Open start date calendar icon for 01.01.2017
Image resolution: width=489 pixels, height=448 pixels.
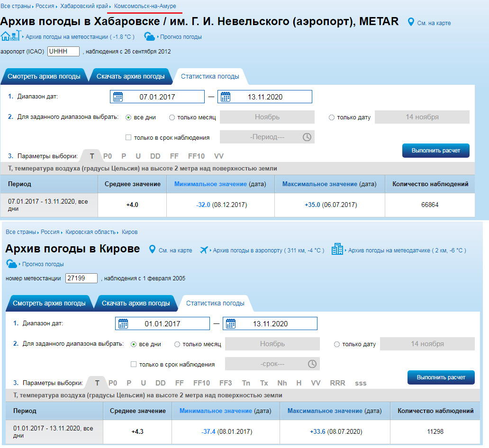click(x=123, y=323)
